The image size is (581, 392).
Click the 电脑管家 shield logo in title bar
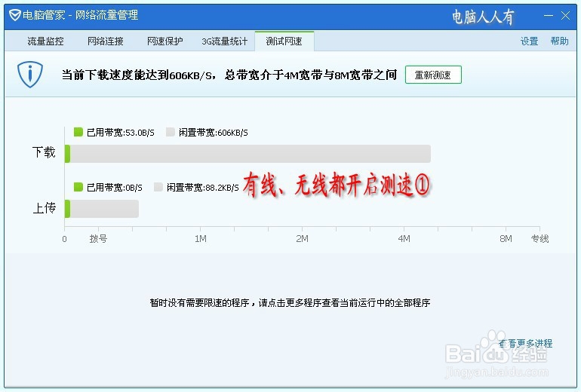tap(14, 15)
